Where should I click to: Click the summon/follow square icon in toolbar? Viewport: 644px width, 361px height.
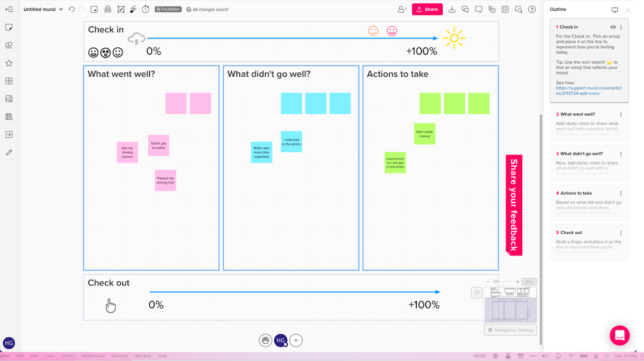coord(94,9)
